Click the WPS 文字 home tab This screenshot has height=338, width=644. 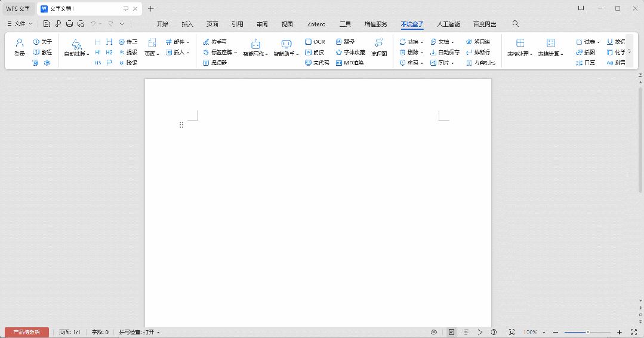(x=18, y=8)
